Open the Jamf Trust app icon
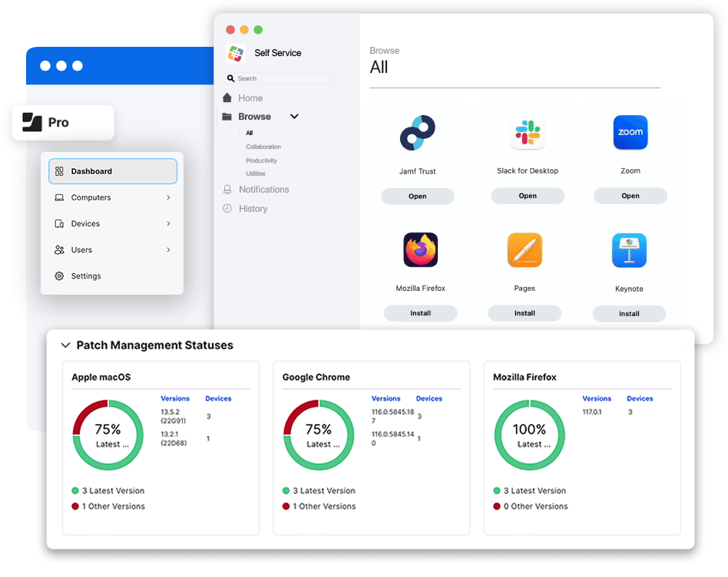 (x=418, y=132)
